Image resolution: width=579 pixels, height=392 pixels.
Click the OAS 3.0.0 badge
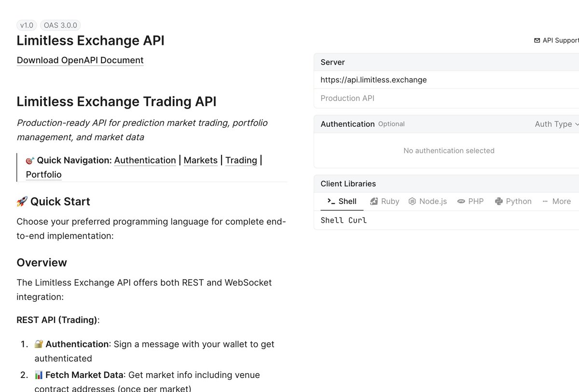point(60,25)
